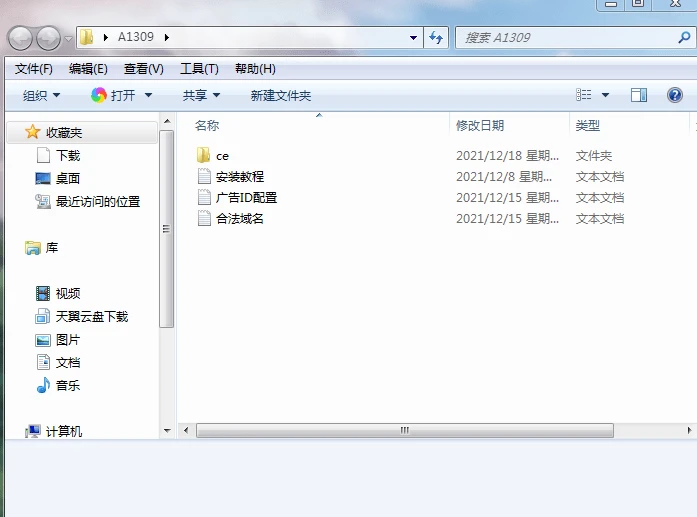This screenshot has height=517, width=697.
Task: Go to 桌面 in navigation pane
Action: tap(67, 178)
